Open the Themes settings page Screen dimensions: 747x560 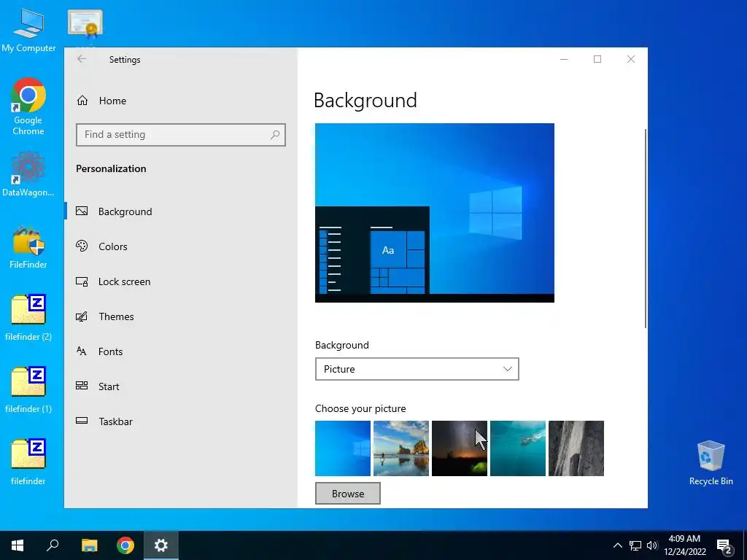click(x=181, y=316)
